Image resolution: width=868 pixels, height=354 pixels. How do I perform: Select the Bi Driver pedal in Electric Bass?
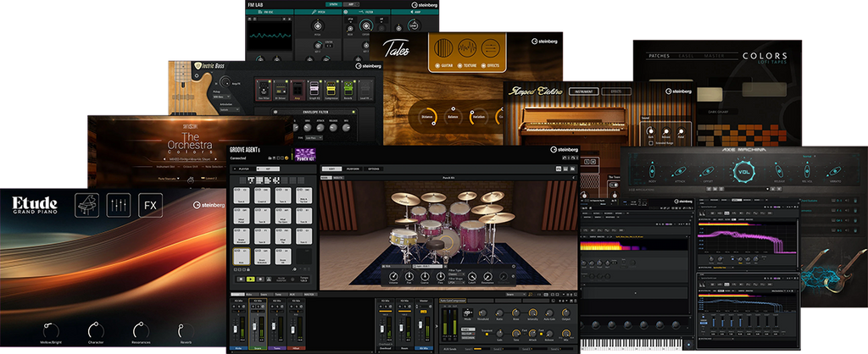(x=281, y=90)
